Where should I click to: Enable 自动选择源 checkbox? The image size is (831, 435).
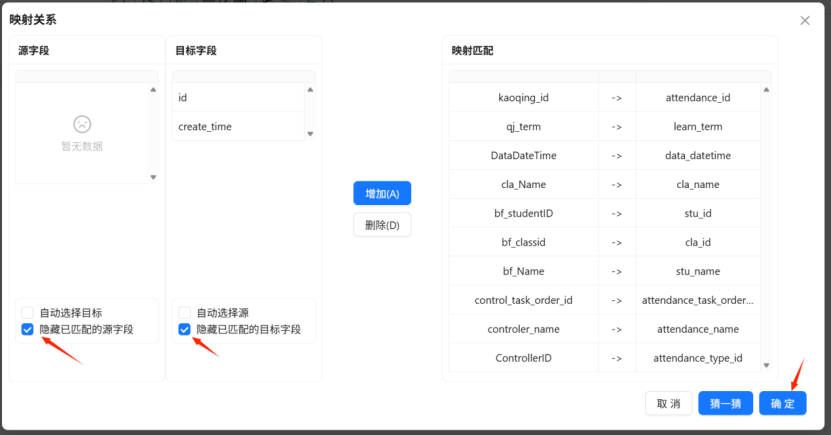click(x=184, y=313)
